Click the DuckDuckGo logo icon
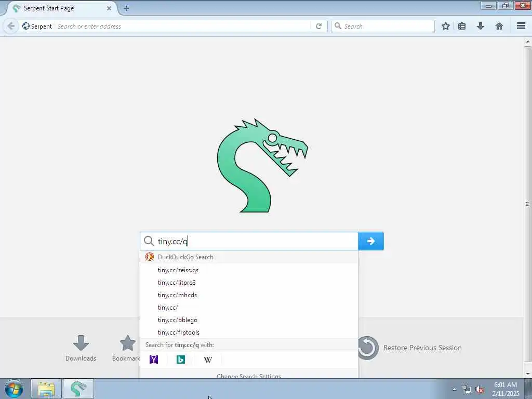532x399 pixels. (149, 257)
